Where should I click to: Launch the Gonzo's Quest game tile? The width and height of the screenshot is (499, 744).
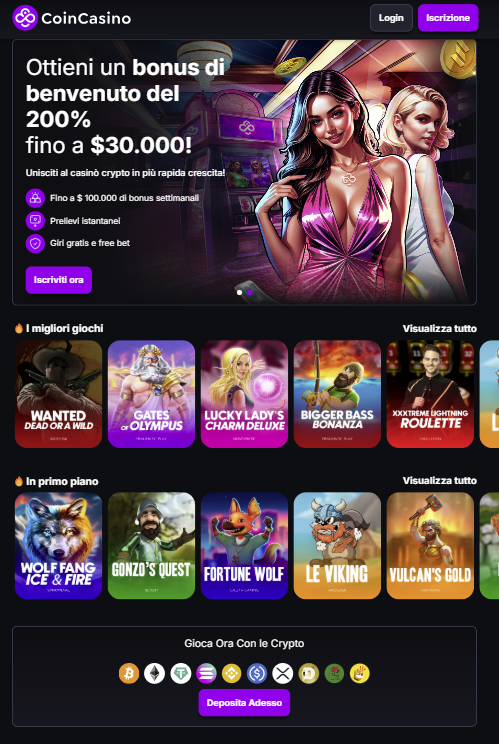click(151, 546)
